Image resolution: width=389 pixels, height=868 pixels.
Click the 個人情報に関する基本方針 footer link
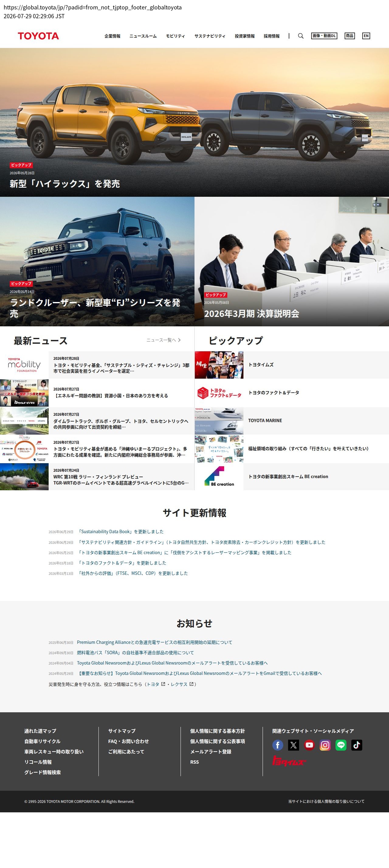click(218, 731)
